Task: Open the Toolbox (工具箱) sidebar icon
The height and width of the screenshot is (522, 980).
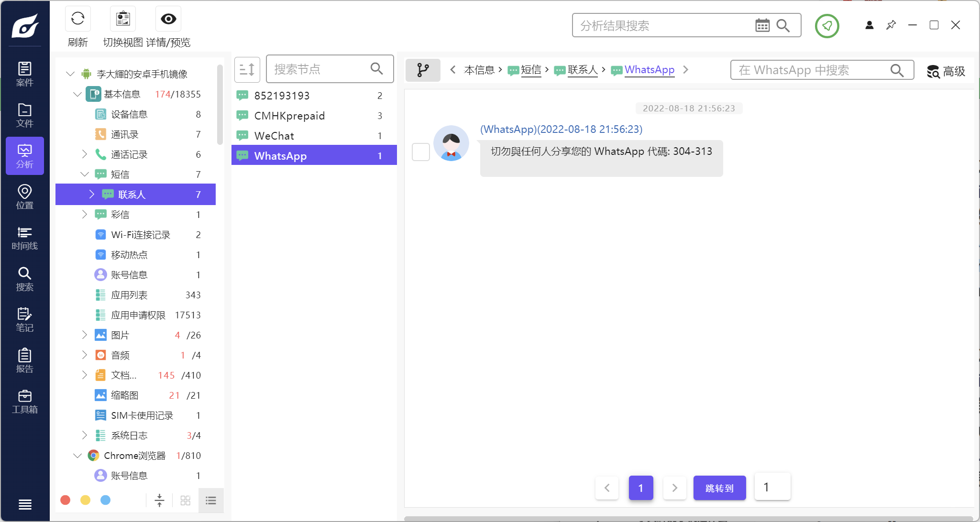Action: [x=24, y=401]
